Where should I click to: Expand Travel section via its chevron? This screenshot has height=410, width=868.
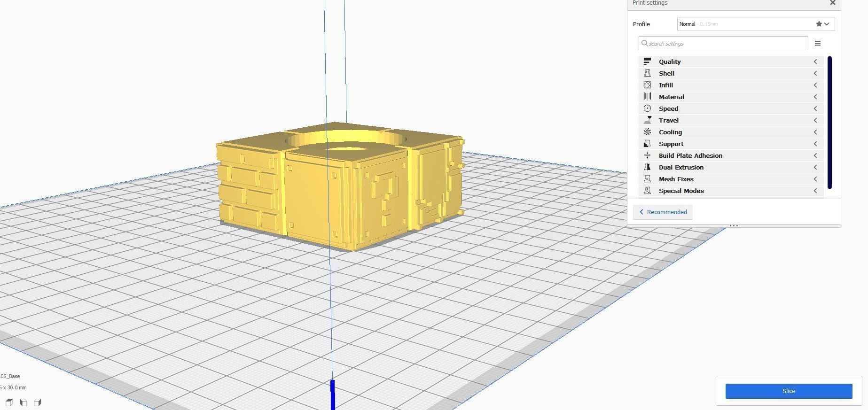(x=815, y=120)
